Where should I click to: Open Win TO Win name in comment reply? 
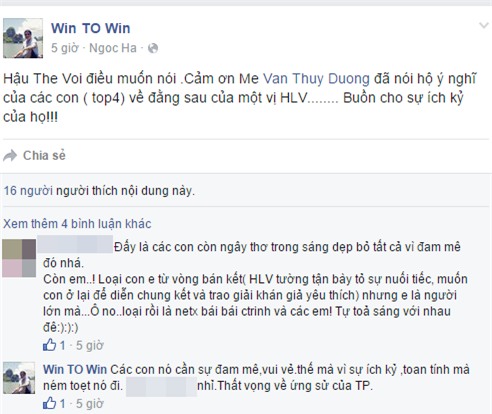pyautogui.click(x=75, y=369)
